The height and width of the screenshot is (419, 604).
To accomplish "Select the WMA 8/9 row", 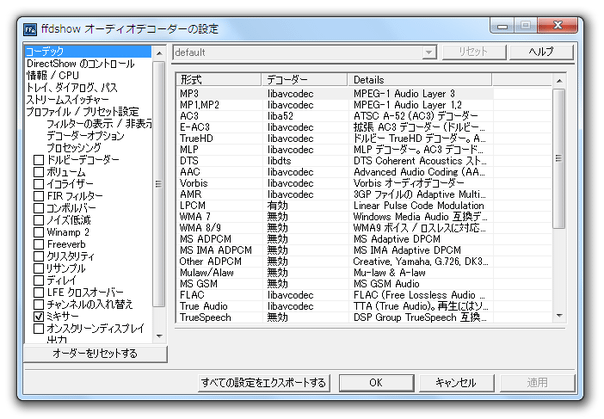I will 335,228.
